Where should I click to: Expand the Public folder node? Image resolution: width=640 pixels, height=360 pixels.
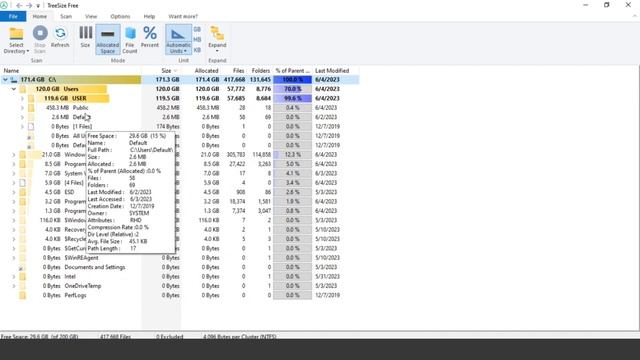[22, 108]
